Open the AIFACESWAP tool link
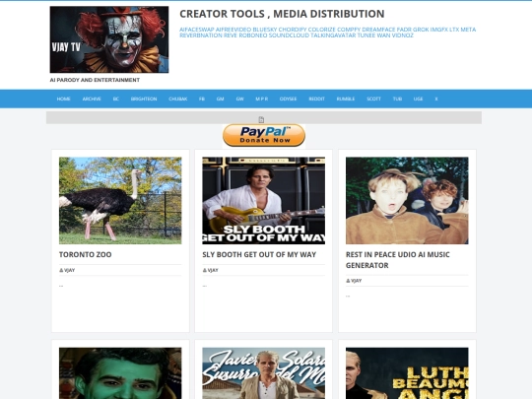Screen dimensions: 532x399 click(x=197, y=30)
